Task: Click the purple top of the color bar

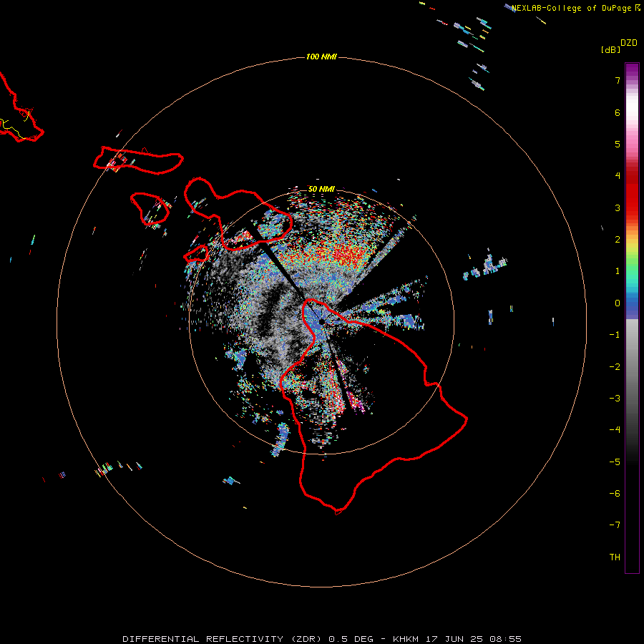Action: pyautogui.click(x=632, y=70)
